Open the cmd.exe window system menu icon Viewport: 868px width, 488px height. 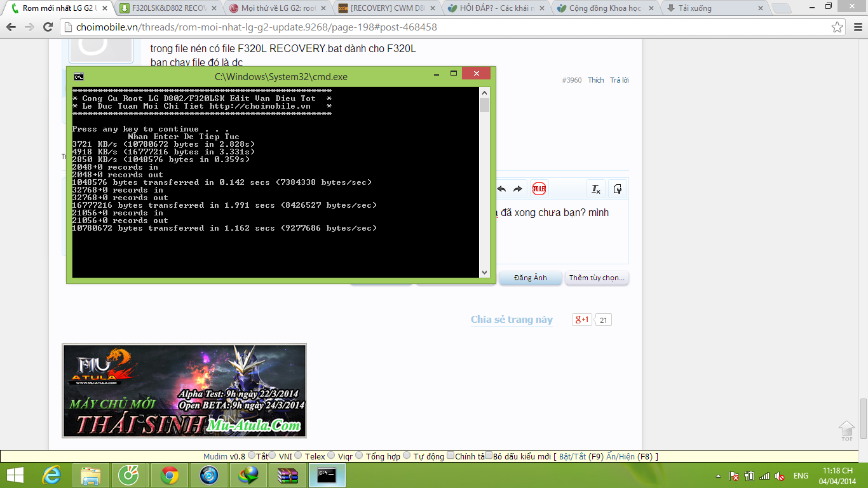(x=78, y=77)
